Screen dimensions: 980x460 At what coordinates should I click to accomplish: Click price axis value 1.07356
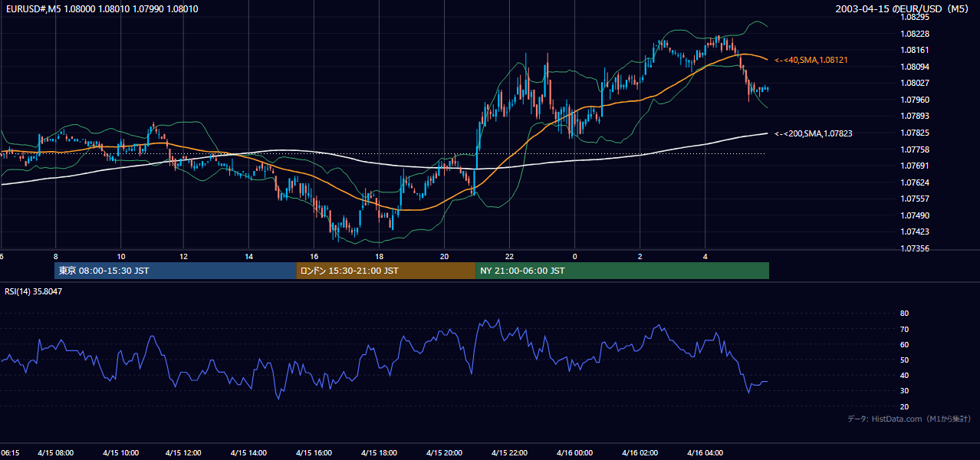pyautogui.click(x=915, y=248)
